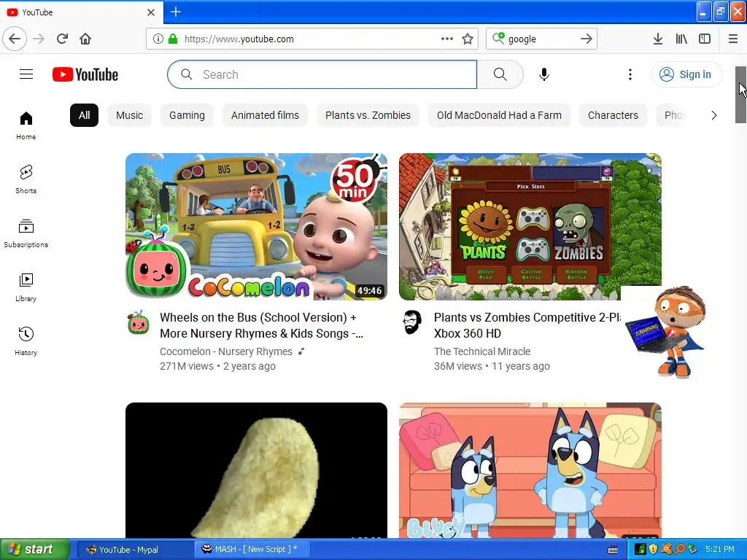Open the Bluey video thumbnail
Viewport: 747px width, 560px height.
pyautogui.click(x=530, y=470)
